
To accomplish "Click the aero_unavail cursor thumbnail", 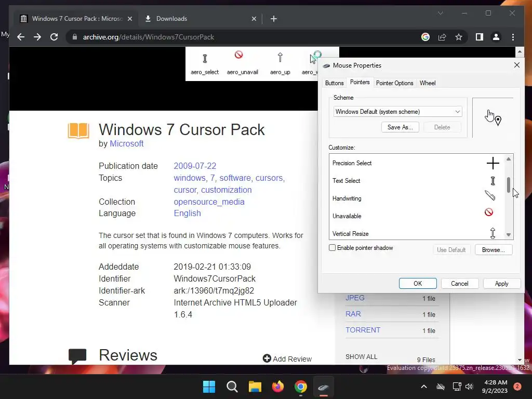I will 242,64.
